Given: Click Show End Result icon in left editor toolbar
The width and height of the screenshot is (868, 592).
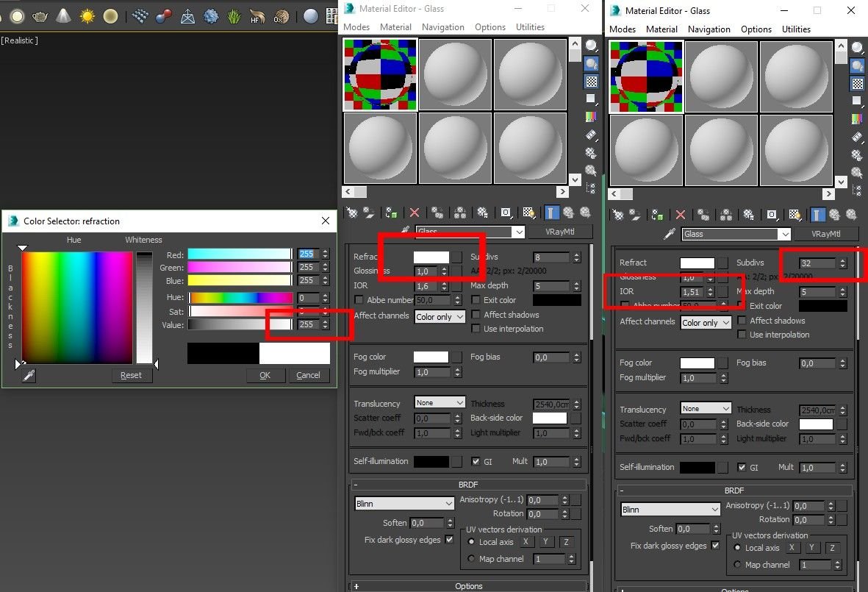Looking at the screenshot, I should pyautogui.click(x=550, y=213).
